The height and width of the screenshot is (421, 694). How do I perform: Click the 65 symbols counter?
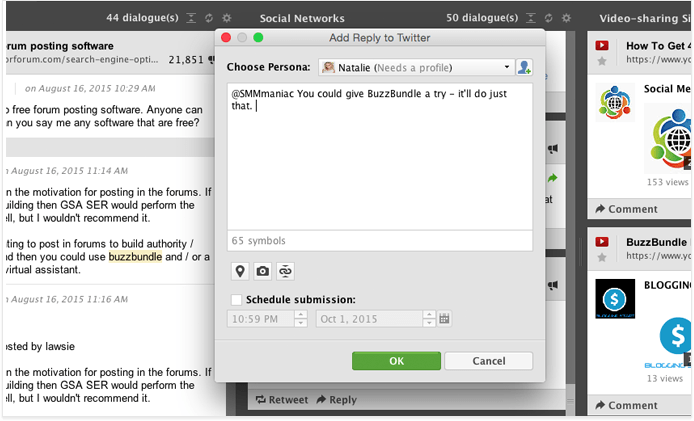click(258, 241)
